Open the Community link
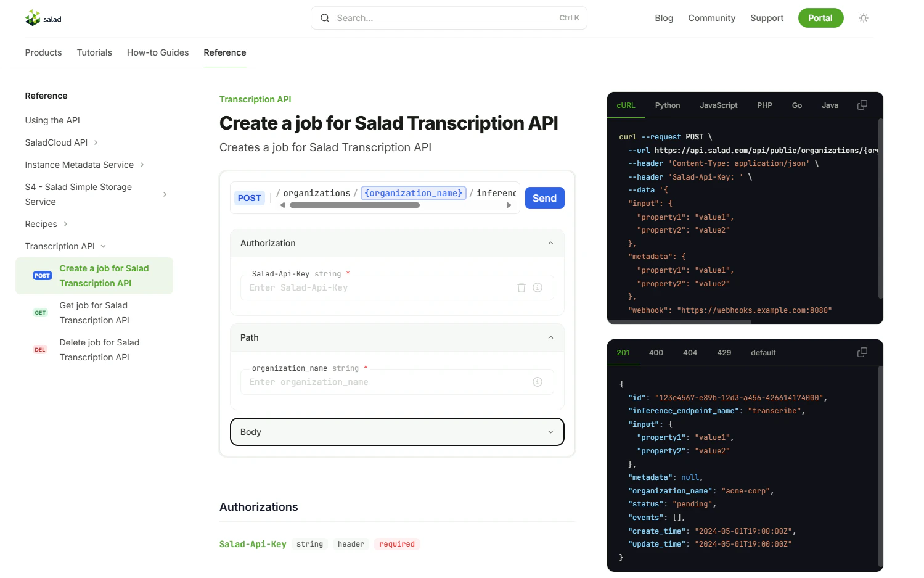This screenshot has width=924, height=578. (712, 18)
